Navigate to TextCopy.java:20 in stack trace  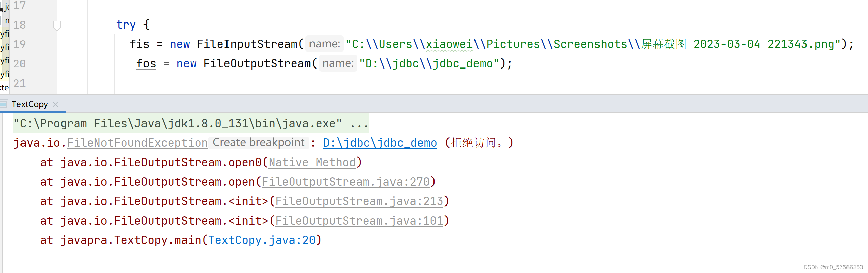(x=262, y=240)
